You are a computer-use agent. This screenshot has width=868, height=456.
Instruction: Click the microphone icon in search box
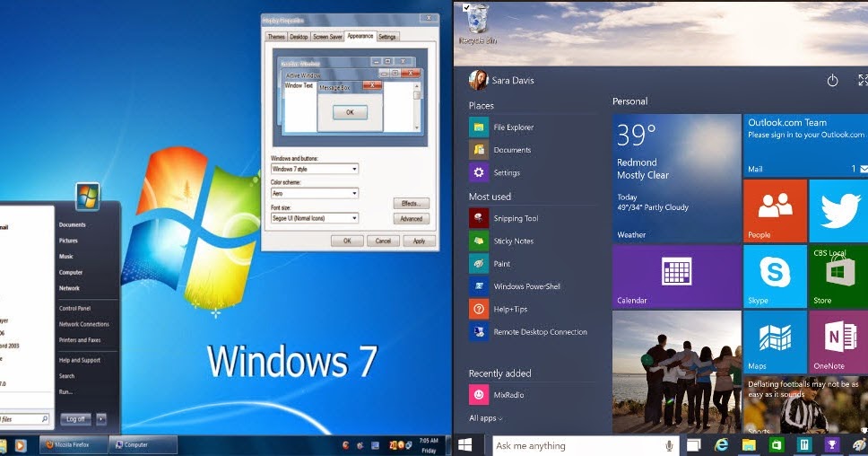(x=669, y=445)
